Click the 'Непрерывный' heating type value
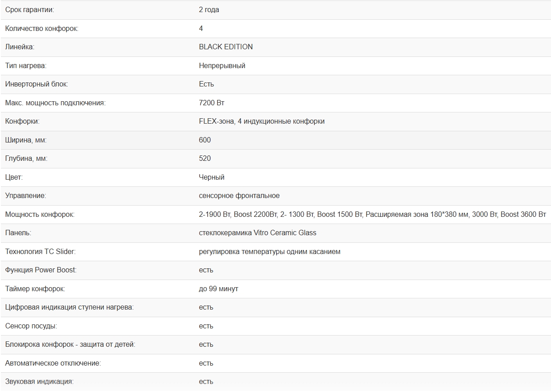Viewport: 551px width, 392px height. pyautogui.click(x=222, y=66)
